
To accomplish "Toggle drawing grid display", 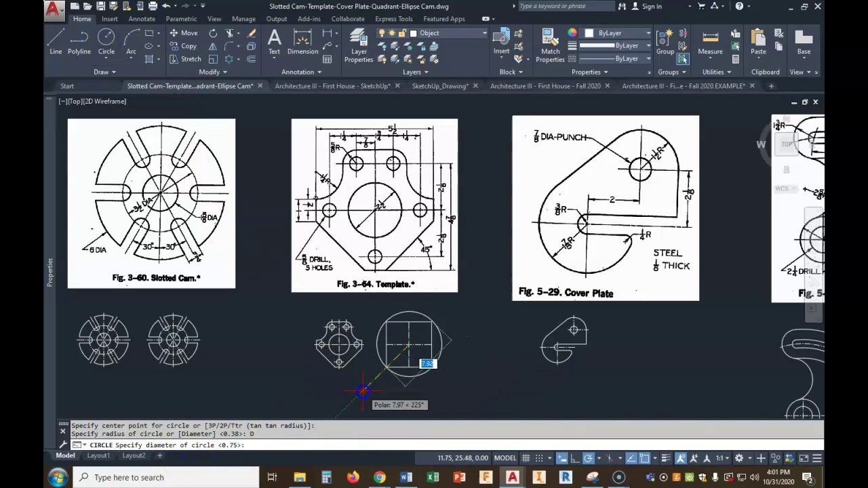I will tap(526, 458).
